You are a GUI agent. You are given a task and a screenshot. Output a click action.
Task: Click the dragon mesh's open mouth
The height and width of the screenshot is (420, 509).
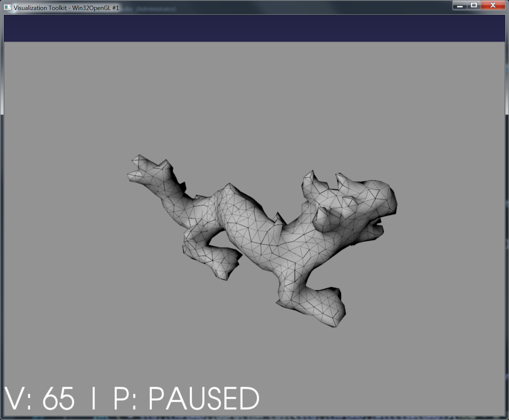click(x=377, y=227)
